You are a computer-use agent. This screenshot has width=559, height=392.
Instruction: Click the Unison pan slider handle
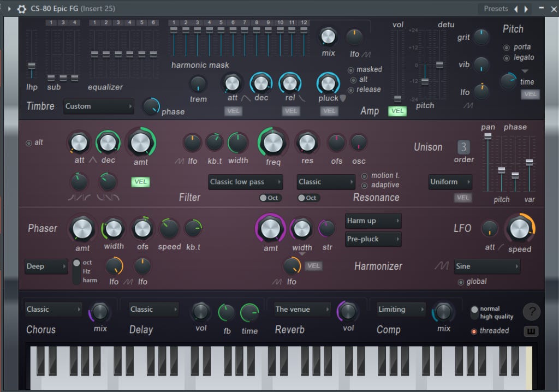[x=487, y=136]
